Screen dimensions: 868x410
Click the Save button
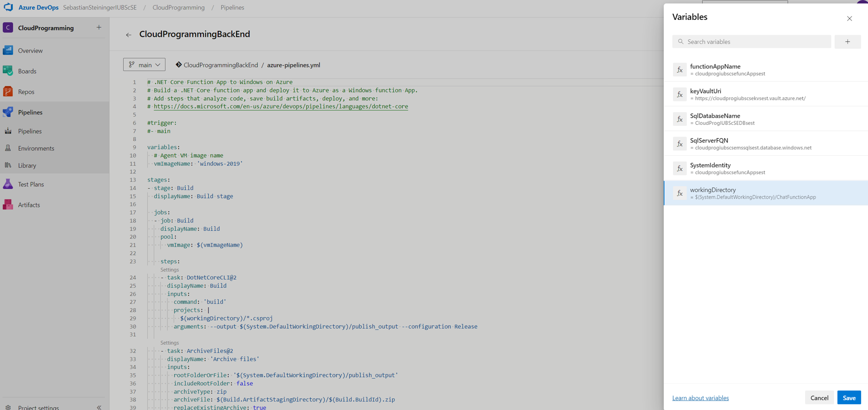(x=849, y=398)
